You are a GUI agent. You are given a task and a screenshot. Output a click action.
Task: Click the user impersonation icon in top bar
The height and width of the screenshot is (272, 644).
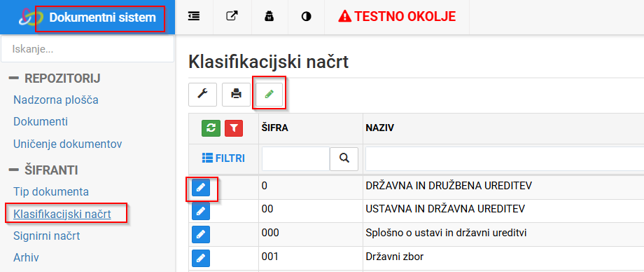pyautogui.click(x=269, y=16)
